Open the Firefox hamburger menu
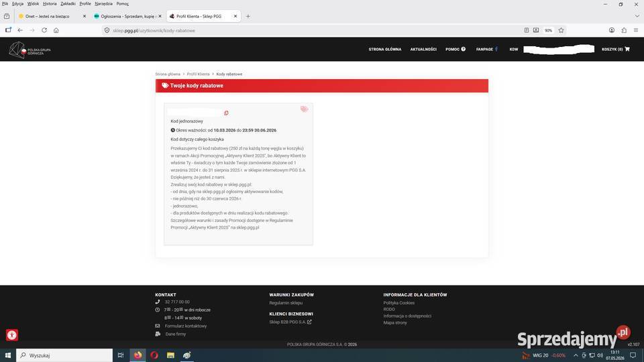This screenshot has height=362, width=644. 636,30
